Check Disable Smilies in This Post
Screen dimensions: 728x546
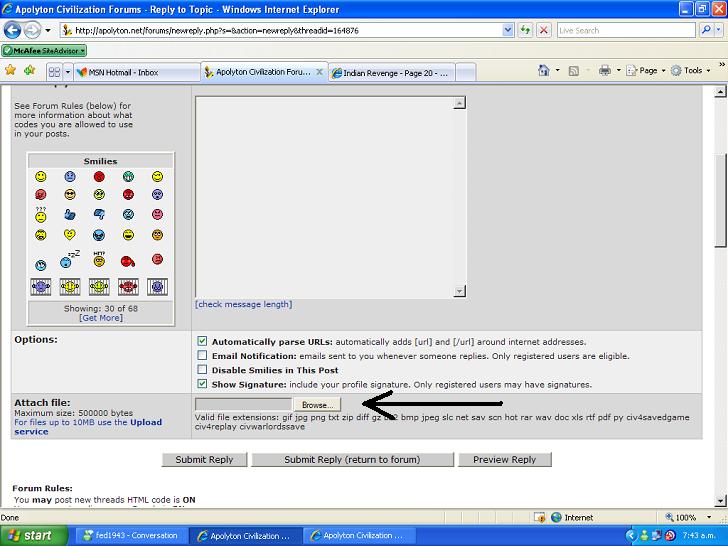point(203,369)
